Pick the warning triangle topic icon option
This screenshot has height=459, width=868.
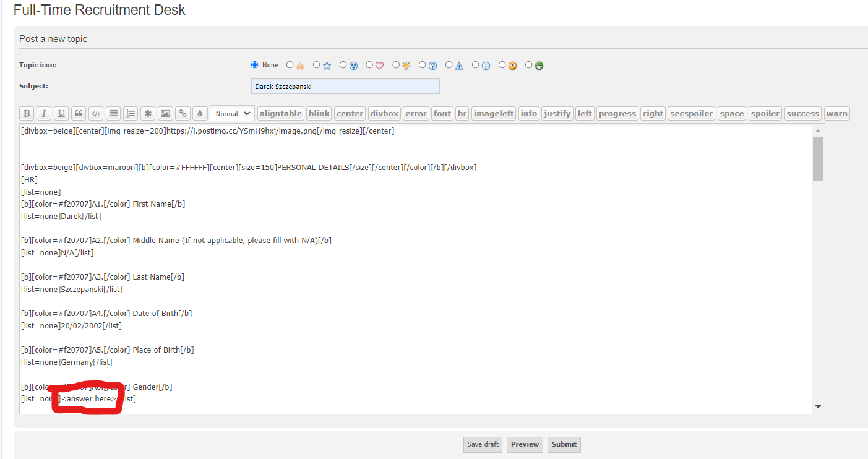click(x=449, y=65)
